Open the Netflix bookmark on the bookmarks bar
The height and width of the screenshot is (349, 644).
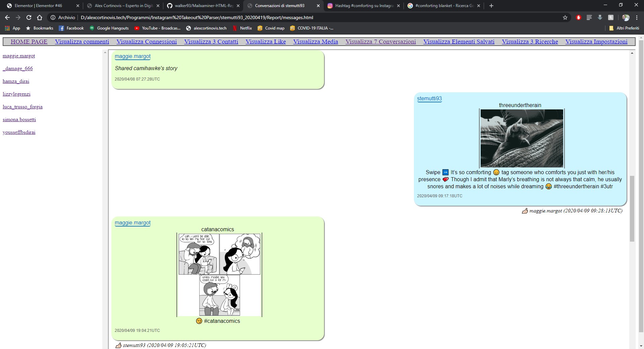pyautogui.click(x=243, y=28)
